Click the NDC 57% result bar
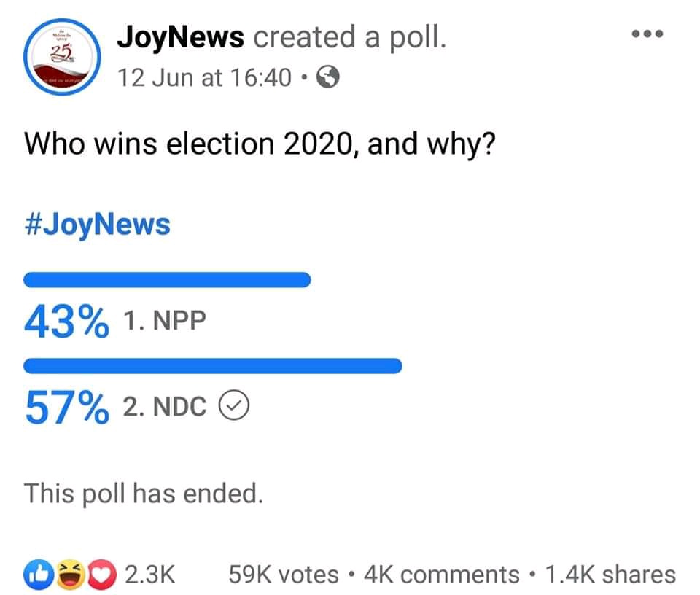700x595 pixels. (x=213, y=366)
